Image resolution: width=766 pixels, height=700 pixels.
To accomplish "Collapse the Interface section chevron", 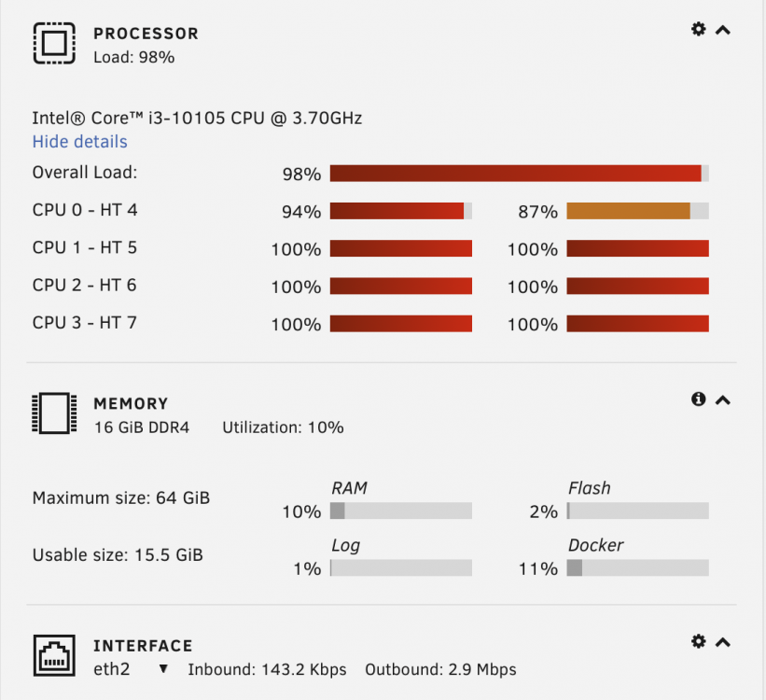I will (723, 642).
